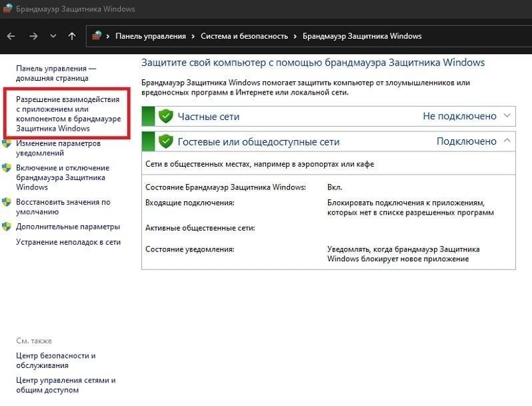This screenshot has height=406, width=532.
Task: Expand chevron before Панель управления breadcrumb
Action: tap(108, 36)
